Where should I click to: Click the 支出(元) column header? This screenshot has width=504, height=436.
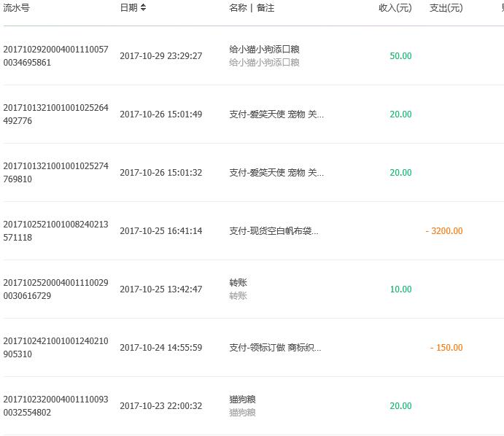[x=446, y=7]
